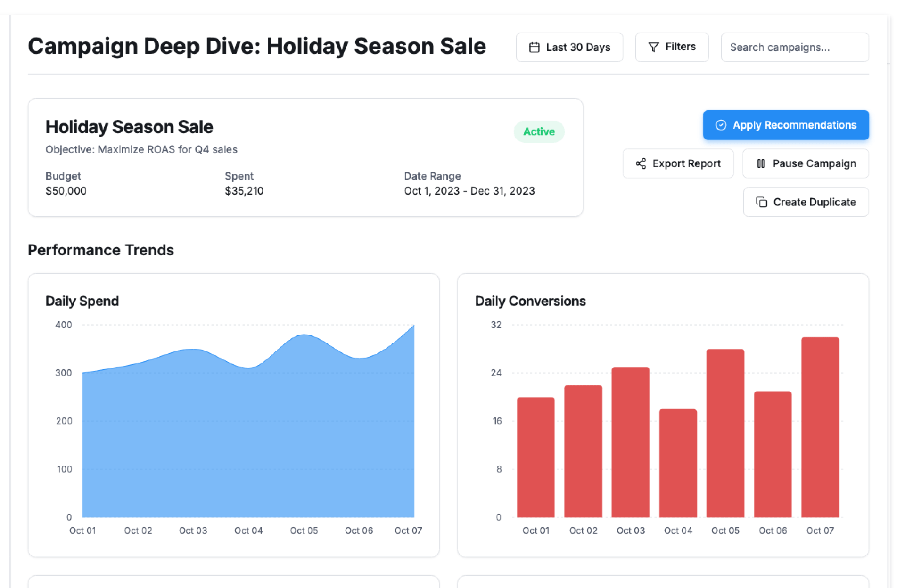Click the copy icon on Create Duplicate
The width and height of the screenshot is (905, 588).
(761, 202)
